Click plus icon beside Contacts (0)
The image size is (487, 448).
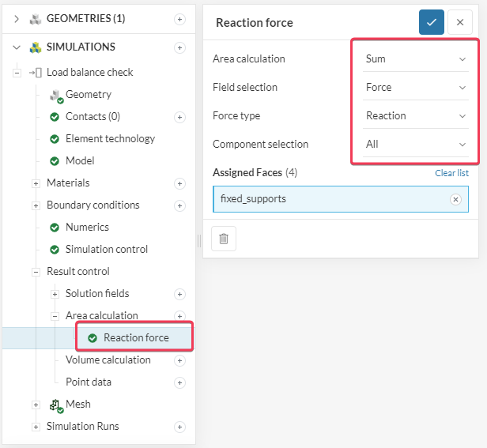[179, 117]
